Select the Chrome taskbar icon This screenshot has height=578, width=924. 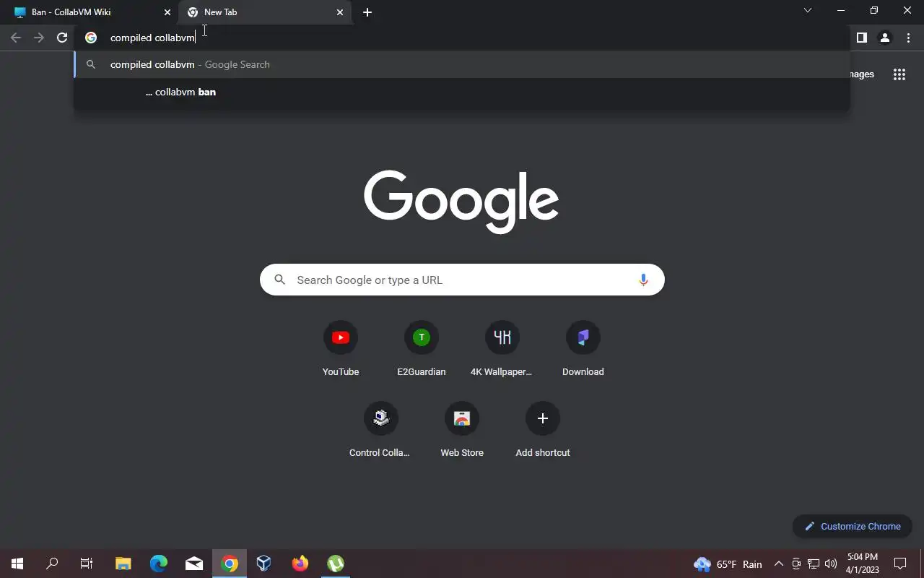tap(230, 564)
